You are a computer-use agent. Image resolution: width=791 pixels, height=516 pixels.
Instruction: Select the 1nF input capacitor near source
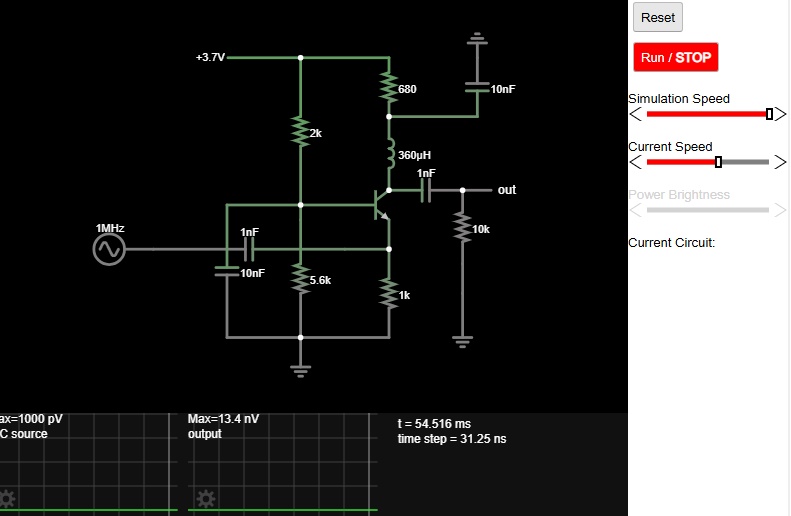(x=249, y=249)
